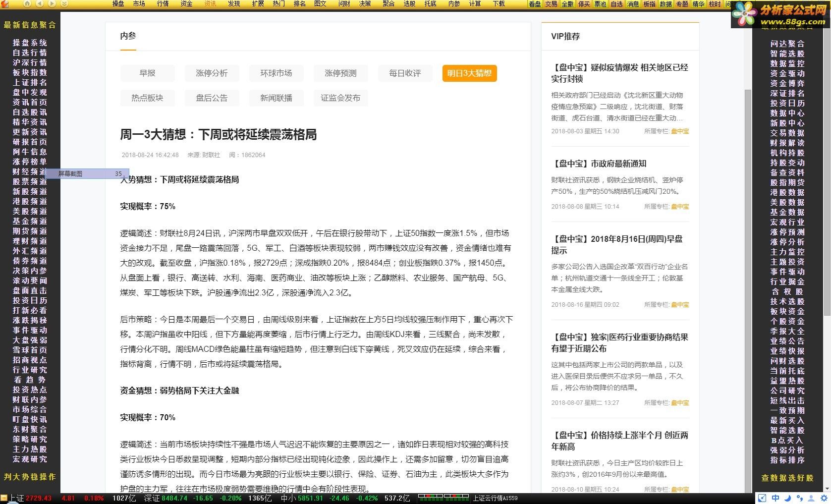The width and height of the screenshot is (831, 504).
Task: Open the 下载 top menu
Action: tap(499, 3)
